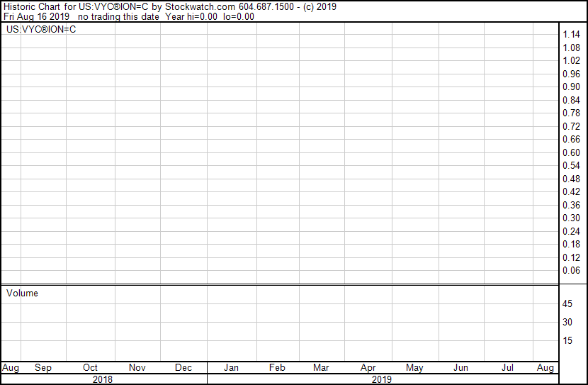Viewport: 588px width, 385px height.
Task: Select the Oct month on the time axis
Action: (91, 368)
